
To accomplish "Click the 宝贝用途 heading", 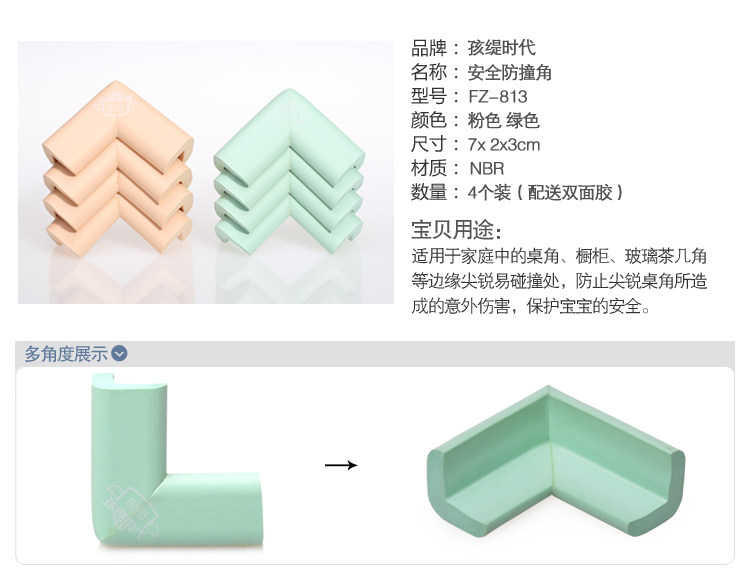I will tap(457, 230).
